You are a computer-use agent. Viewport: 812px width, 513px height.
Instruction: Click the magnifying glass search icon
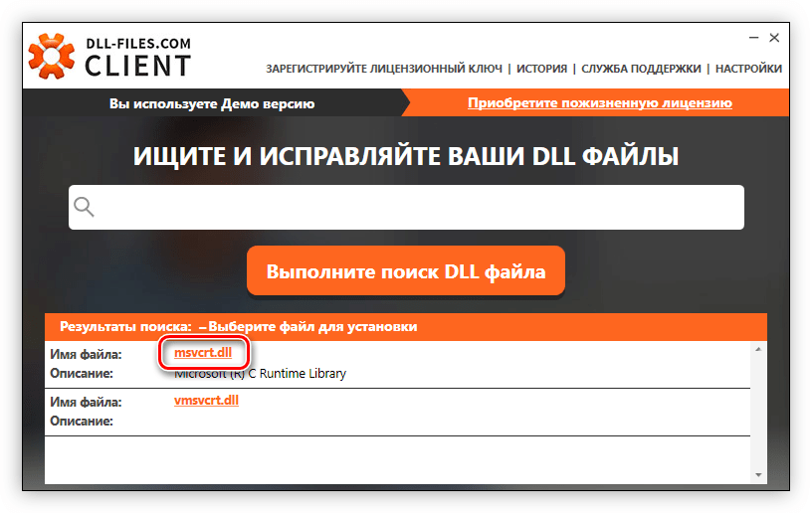[x=85, y=207]
